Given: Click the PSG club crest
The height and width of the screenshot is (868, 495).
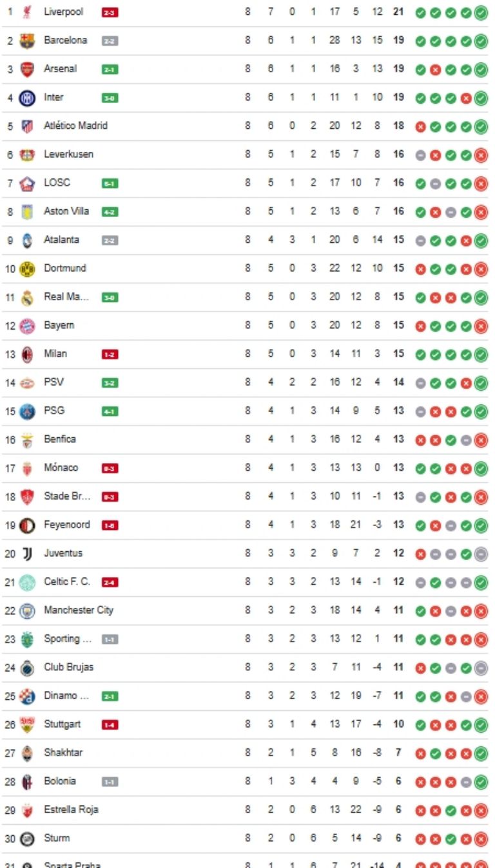Looking at the screenshot, I should click(27, 411).
